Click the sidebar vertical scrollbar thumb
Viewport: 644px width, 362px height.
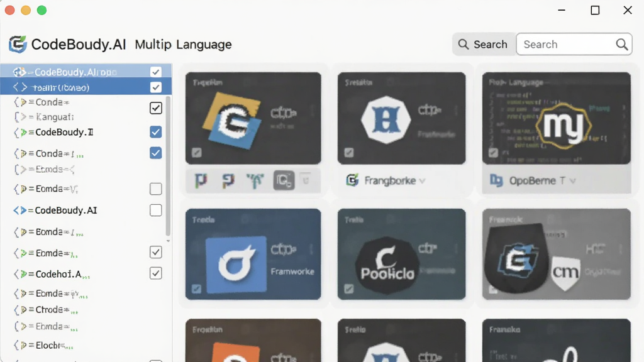[168, 166]
